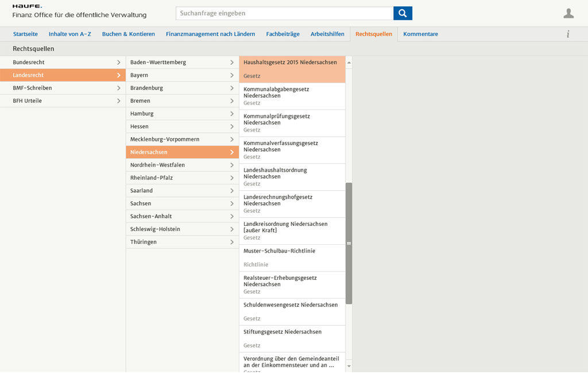Screen dimensions: 588x385
Task: Choose Saarland from the states list
Action: (x=182, y=191)
